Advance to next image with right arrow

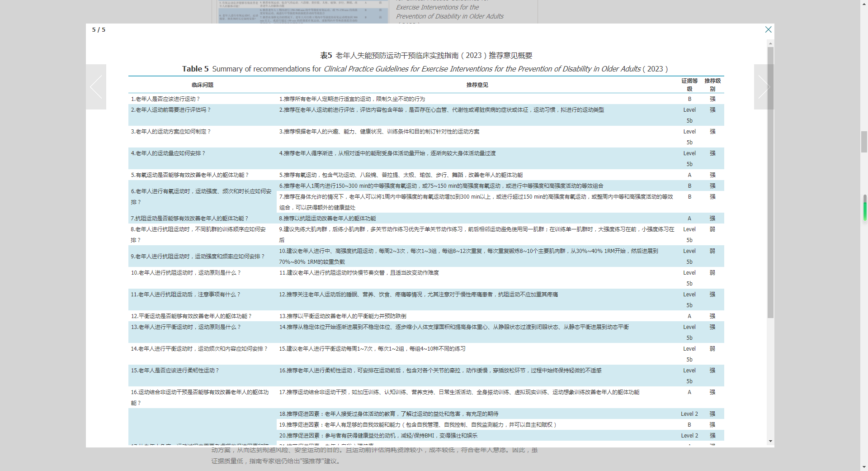click(x=764, y=87)
